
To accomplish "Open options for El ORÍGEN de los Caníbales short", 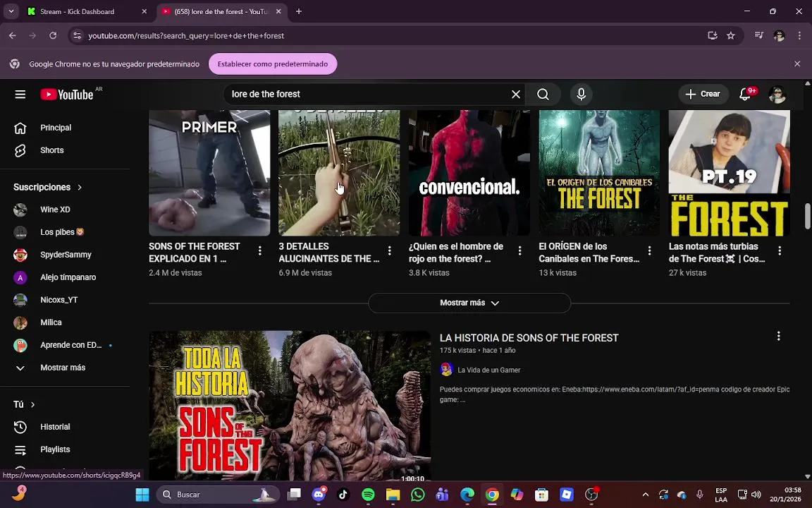I will point(649,251).
